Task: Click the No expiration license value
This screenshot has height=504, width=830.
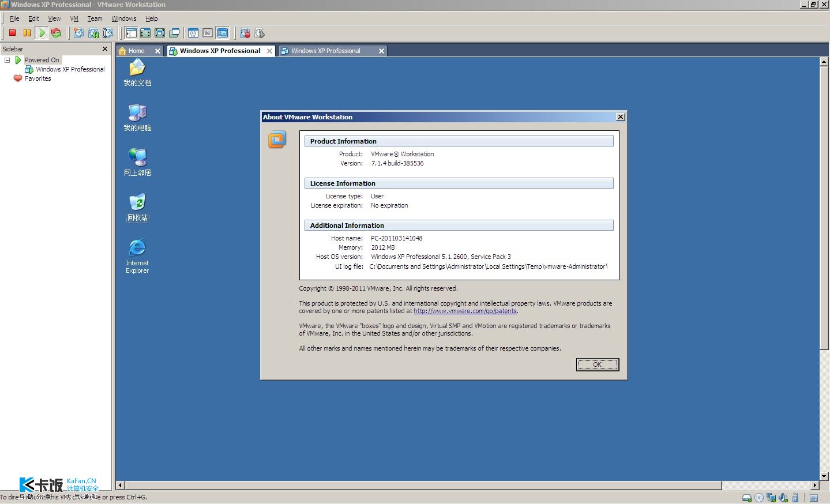Action: 389,205
